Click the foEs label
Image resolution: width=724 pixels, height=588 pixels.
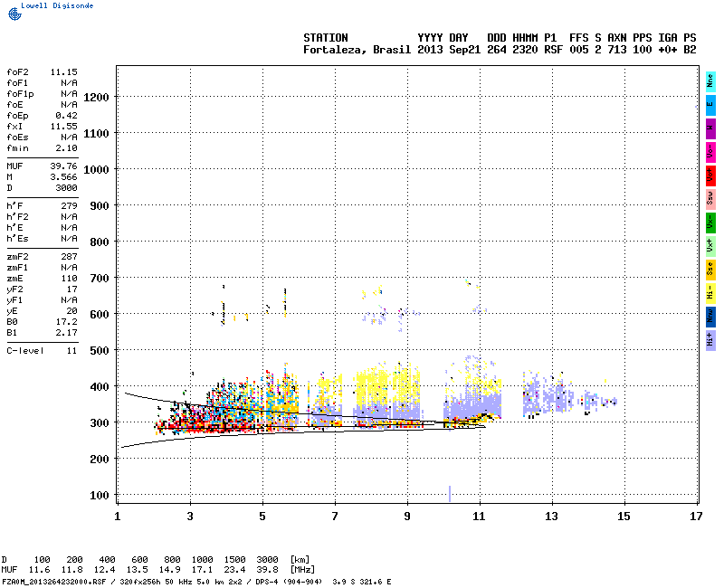(17, 138)
